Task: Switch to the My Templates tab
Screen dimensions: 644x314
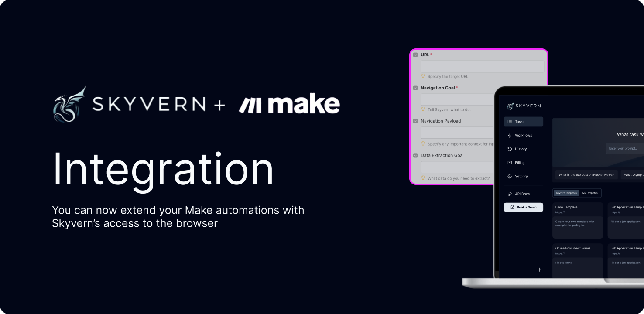Action: tap(590, 193)
